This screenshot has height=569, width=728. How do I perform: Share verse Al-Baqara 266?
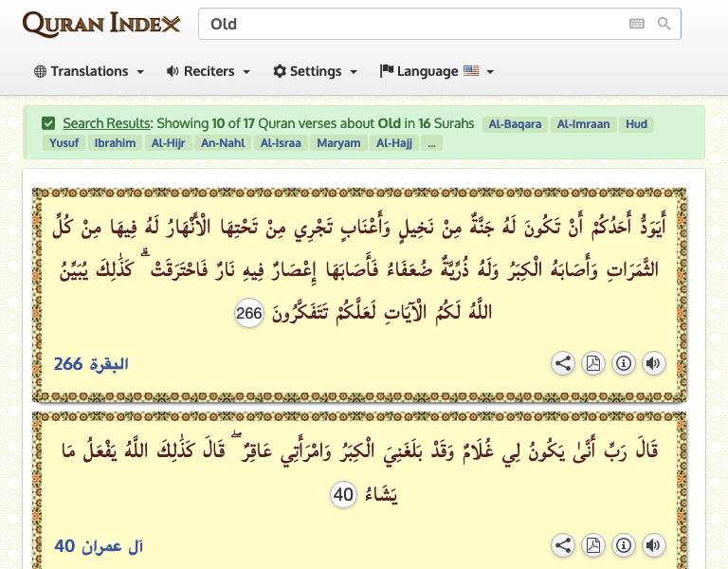tap(563, 363)
